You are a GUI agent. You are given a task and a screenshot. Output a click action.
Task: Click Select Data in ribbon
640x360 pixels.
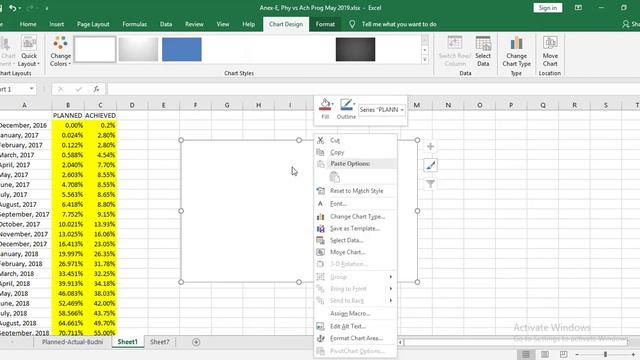pos(483,51)
